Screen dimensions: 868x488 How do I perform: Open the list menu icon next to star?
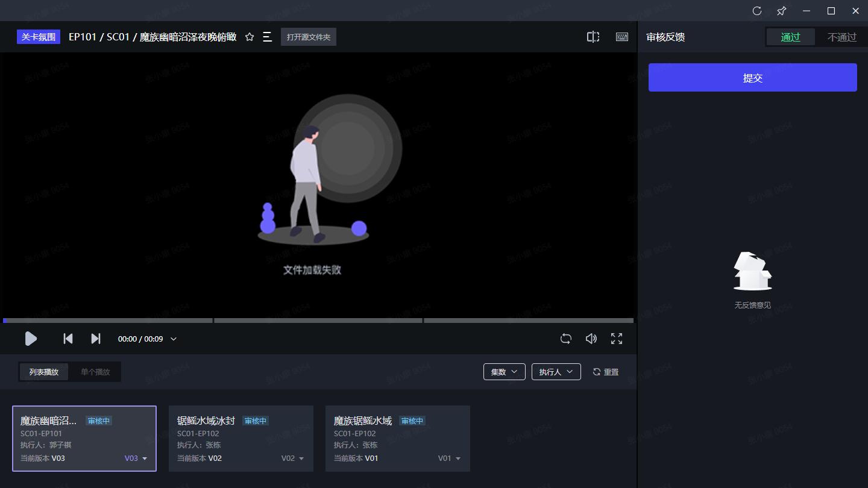point(268,37)
